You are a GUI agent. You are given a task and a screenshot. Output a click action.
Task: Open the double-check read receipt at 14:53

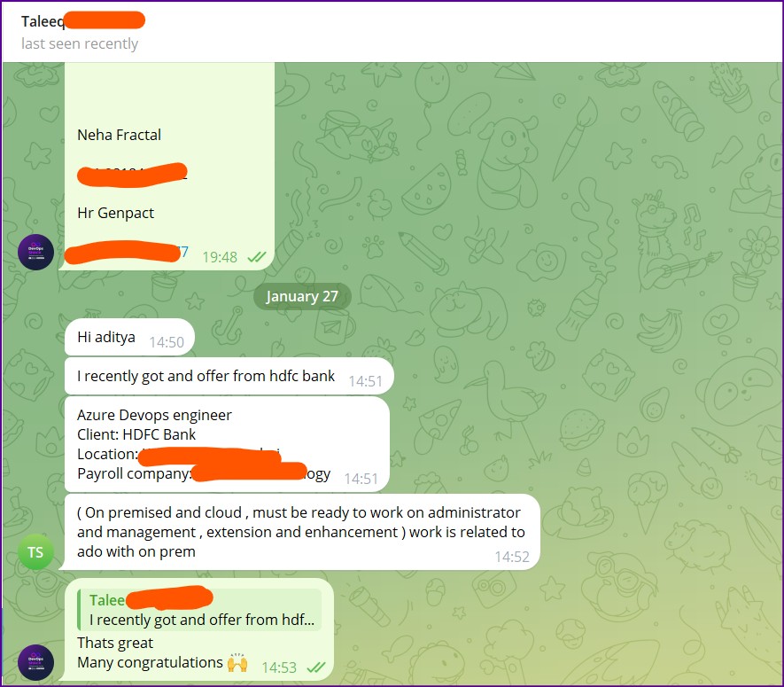(x=316, y=667)
